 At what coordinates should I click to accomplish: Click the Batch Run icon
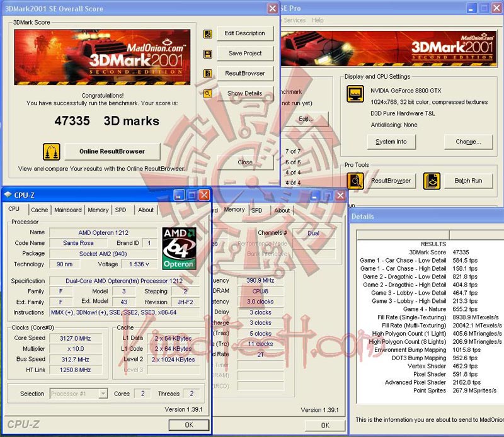click(432, 181)
